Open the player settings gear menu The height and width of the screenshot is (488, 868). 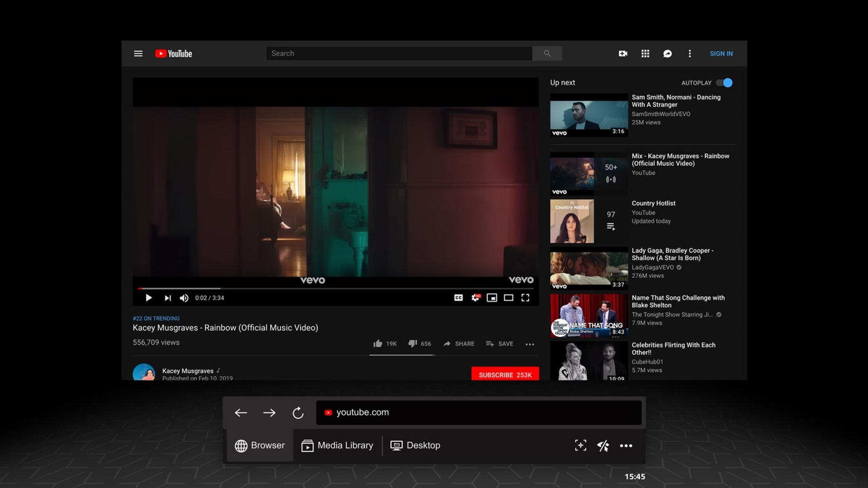click(x=476, y=297)
